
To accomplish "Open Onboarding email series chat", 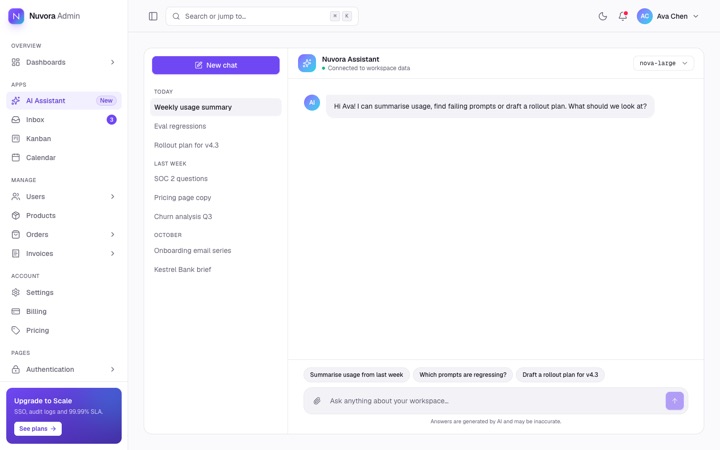I will point(216,251).
